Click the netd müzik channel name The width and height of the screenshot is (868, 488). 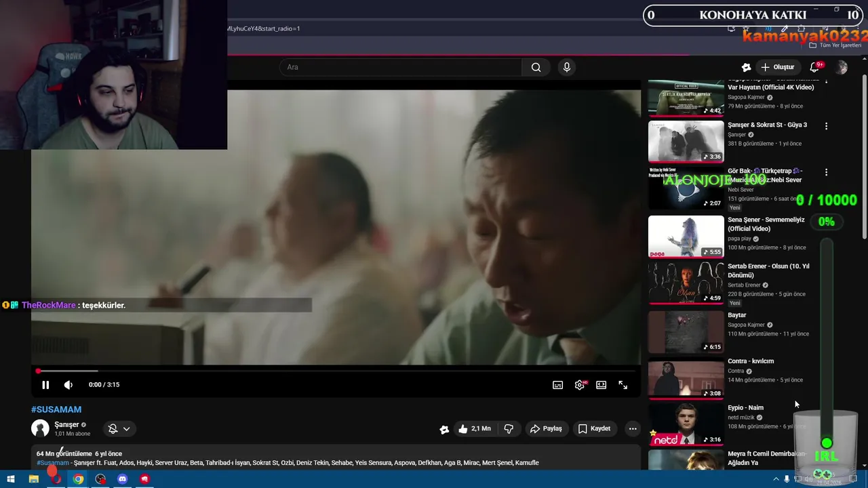click(x=741, y=418)
